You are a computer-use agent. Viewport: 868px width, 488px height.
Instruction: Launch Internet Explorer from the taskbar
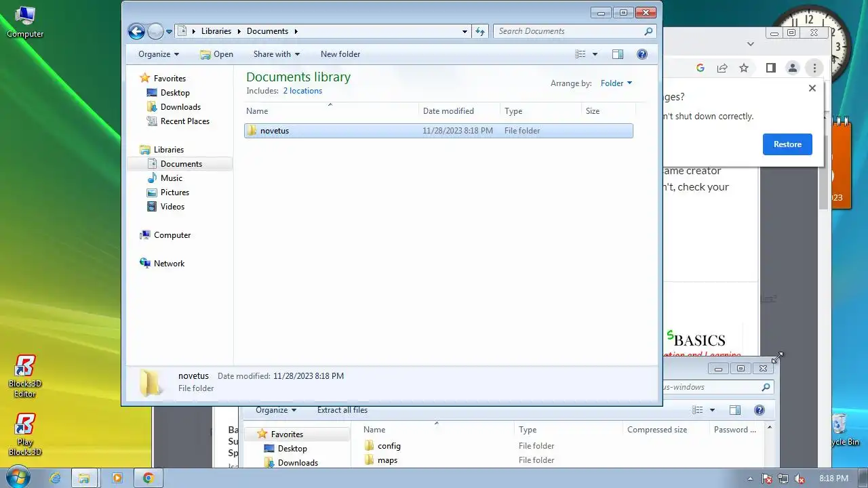pos(55,478)
